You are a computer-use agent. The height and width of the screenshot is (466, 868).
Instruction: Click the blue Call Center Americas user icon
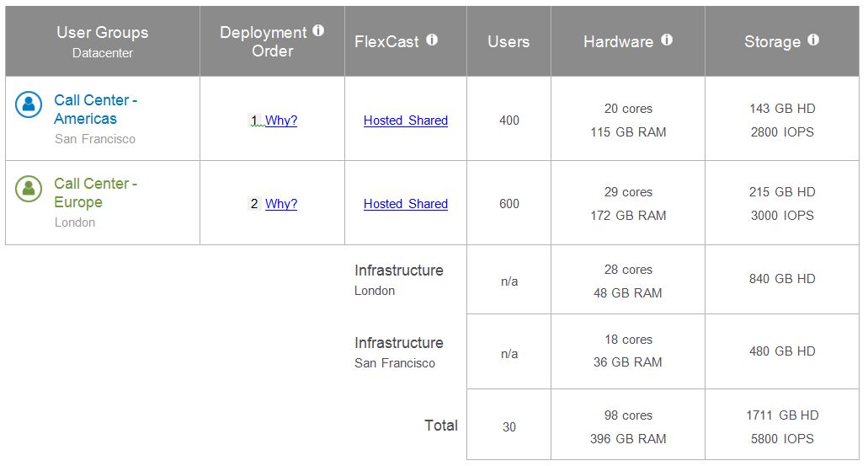29,104
